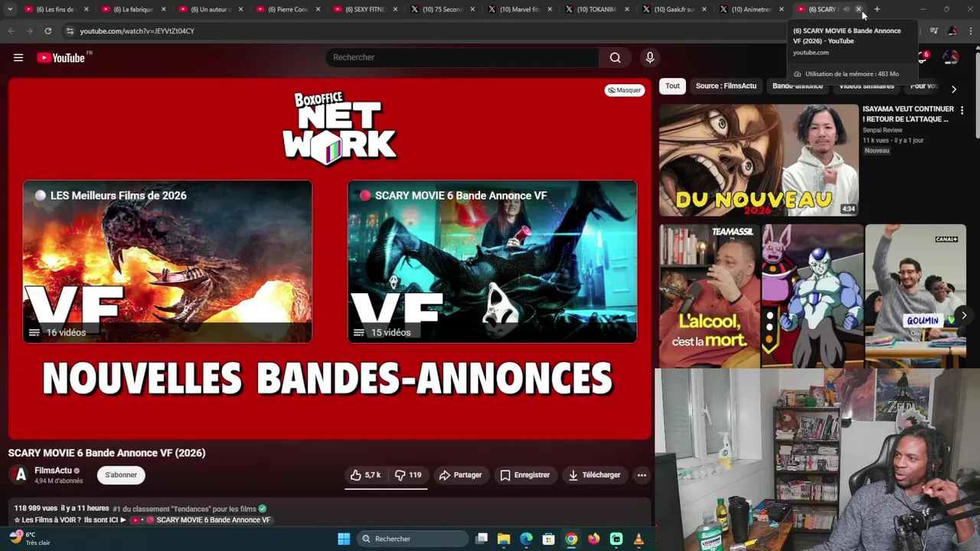Close the SCARY MOVIE tab

[x=858, y=9]
